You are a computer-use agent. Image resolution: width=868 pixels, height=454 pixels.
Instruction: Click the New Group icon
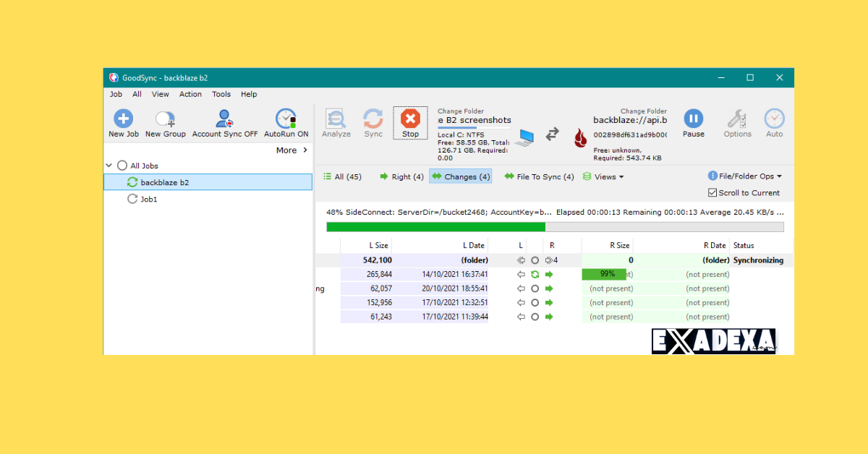tap(165, 119)
